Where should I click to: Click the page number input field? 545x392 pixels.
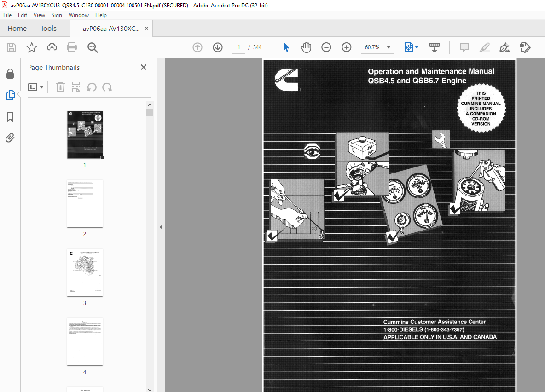(x=239, y=47)
